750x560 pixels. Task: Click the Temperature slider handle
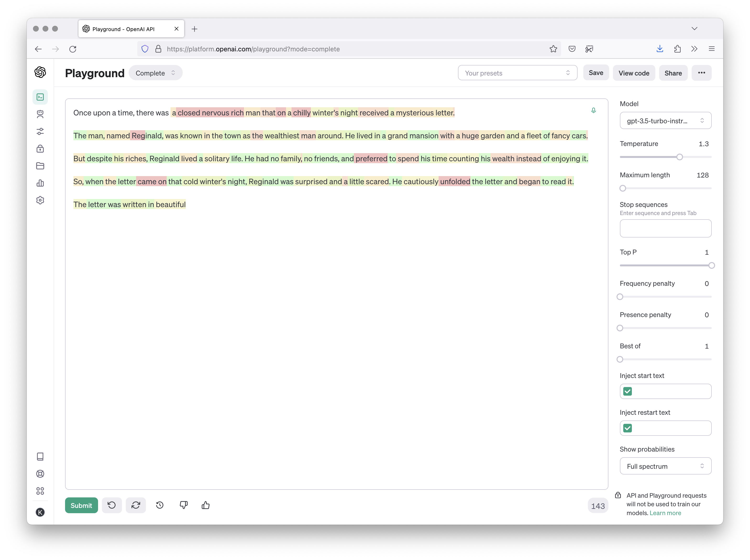pos(679,157)
